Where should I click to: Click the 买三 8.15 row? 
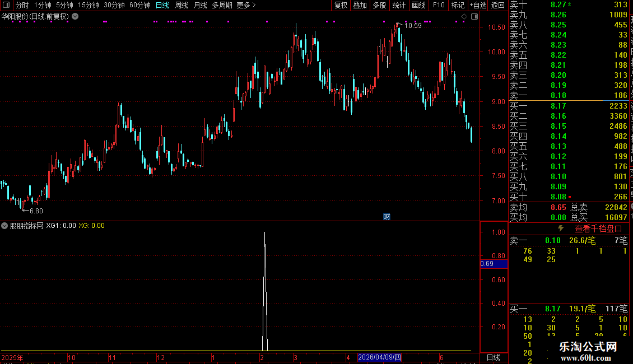tap(569, 126)
